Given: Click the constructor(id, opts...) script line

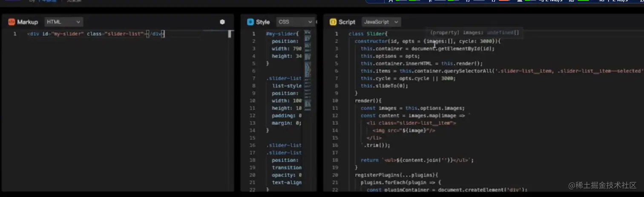Looking at the screenshot, I should coord(428,41).
